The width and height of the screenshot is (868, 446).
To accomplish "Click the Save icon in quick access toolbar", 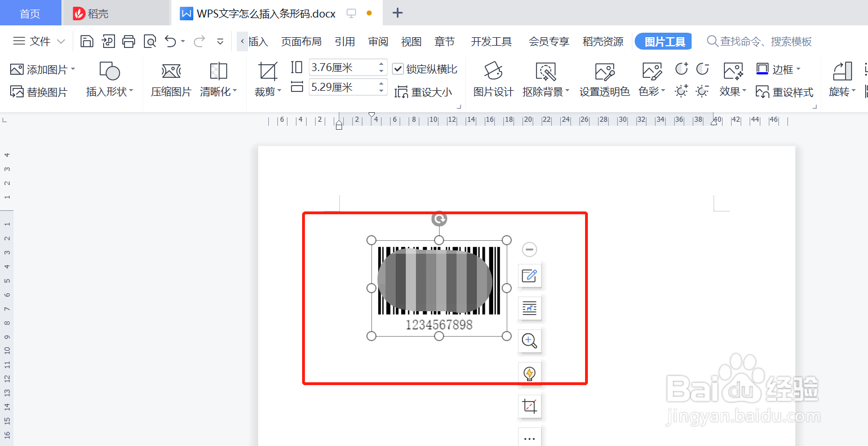I will [x=87, y=41].
